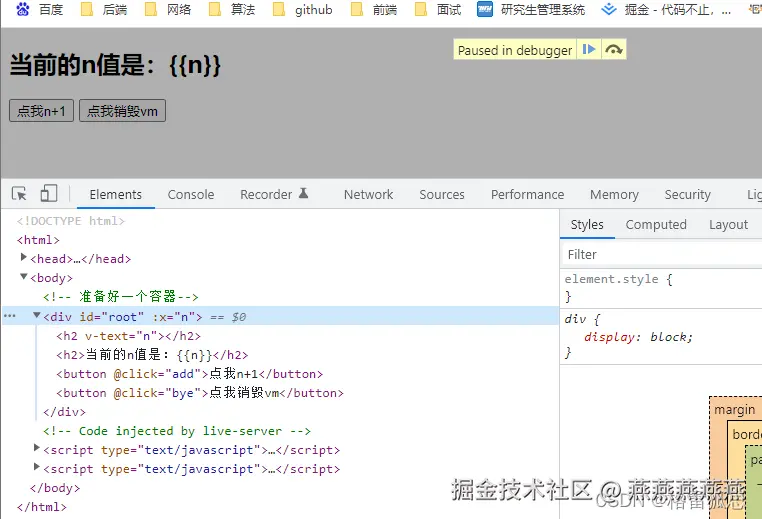Image resolution: width=762 pixels, height=519 pixels.
Task: Open the 研究生管理系统 bookmark
Action: pyautogui.click(x=531, y=9)
